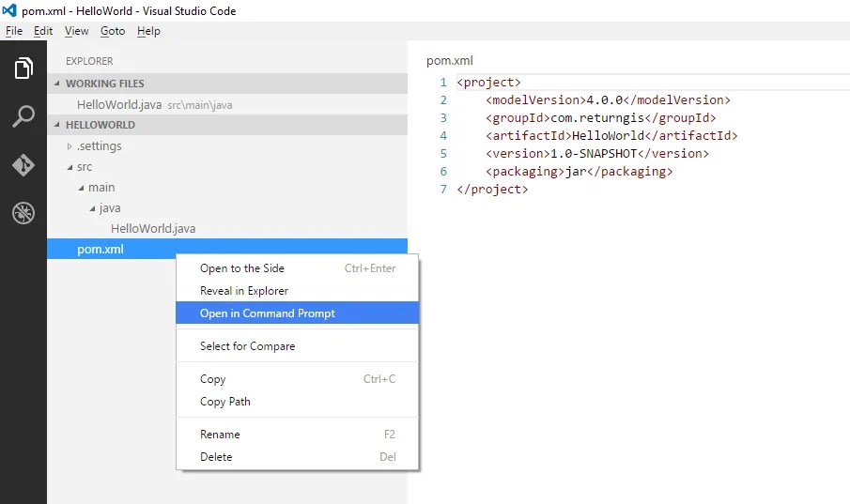Click line number 7 in editor
Screen dimensions: 850x504
(443, 190)
